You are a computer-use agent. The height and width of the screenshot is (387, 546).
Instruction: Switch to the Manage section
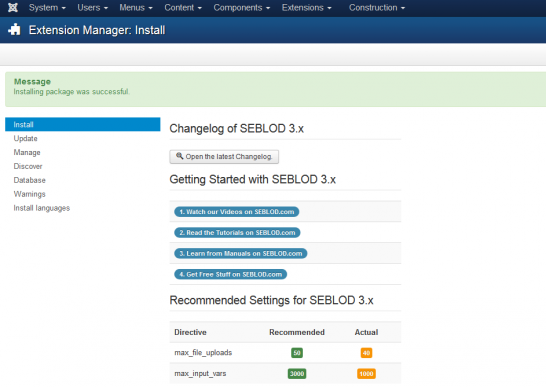click(x=27, y=152)
